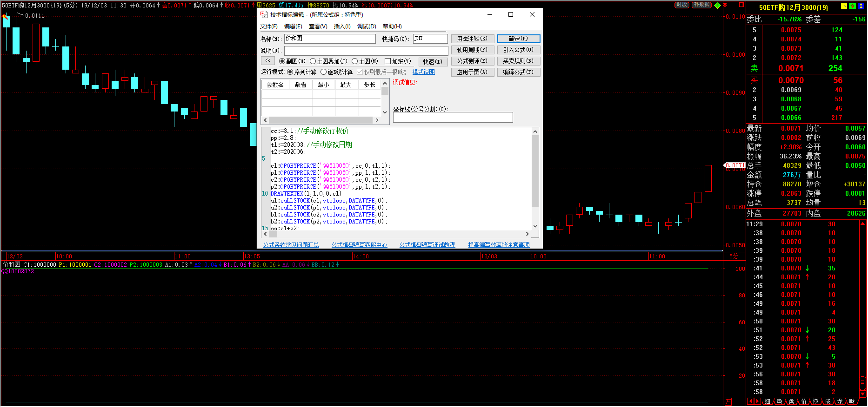Open the 查看(V) menu

point(318,26)
